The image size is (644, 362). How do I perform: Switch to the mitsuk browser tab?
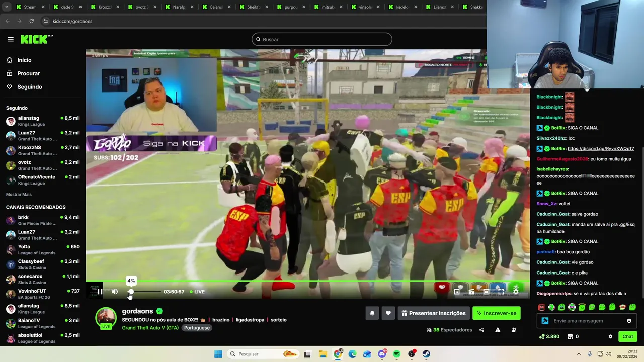click(x=329, y=7)
